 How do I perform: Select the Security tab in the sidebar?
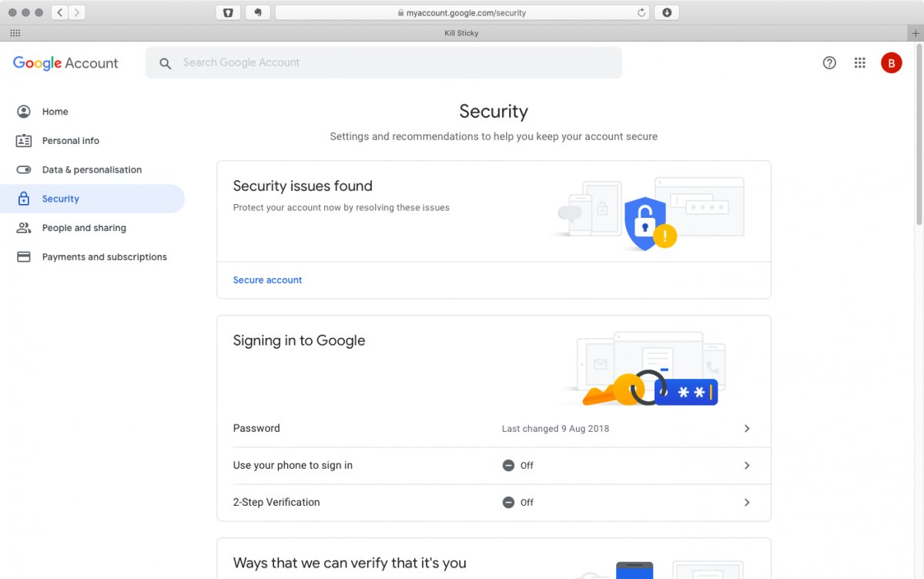[x=59, y=198]
